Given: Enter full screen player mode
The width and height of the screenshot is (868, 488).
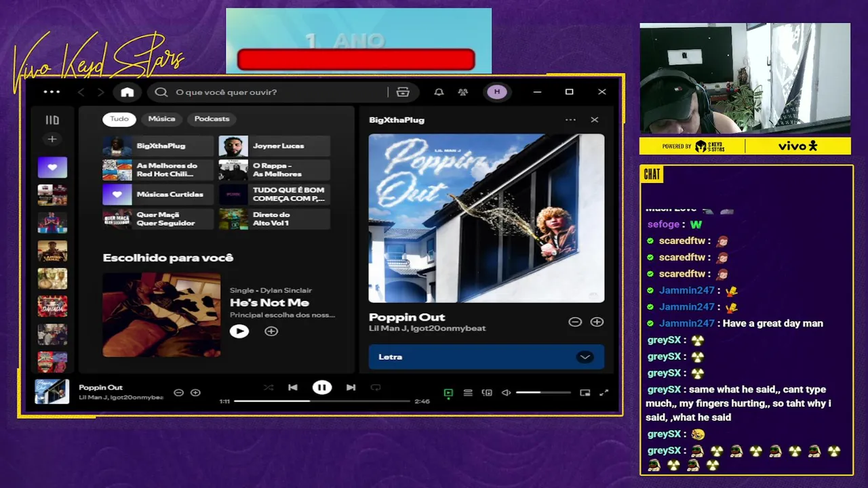Looking at the screenshot, I should coord(604,392).
